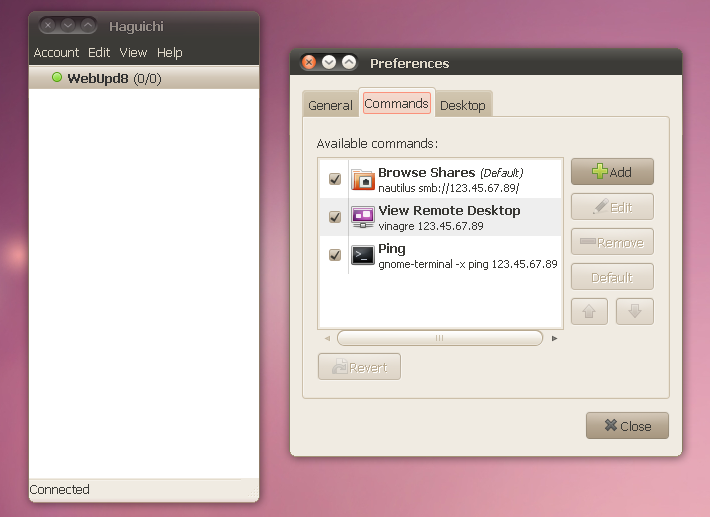Click the Remove command button
710x517 pixels.
[612, 242]
